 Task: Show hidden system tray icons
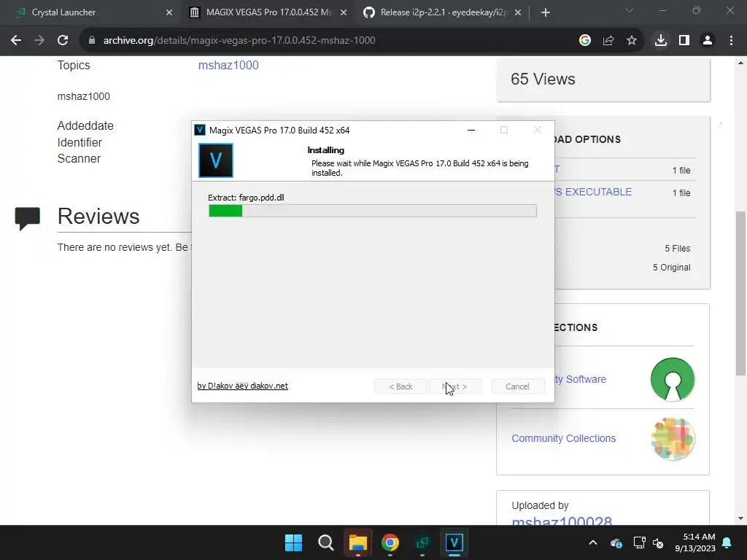click(x=593, y=542)
